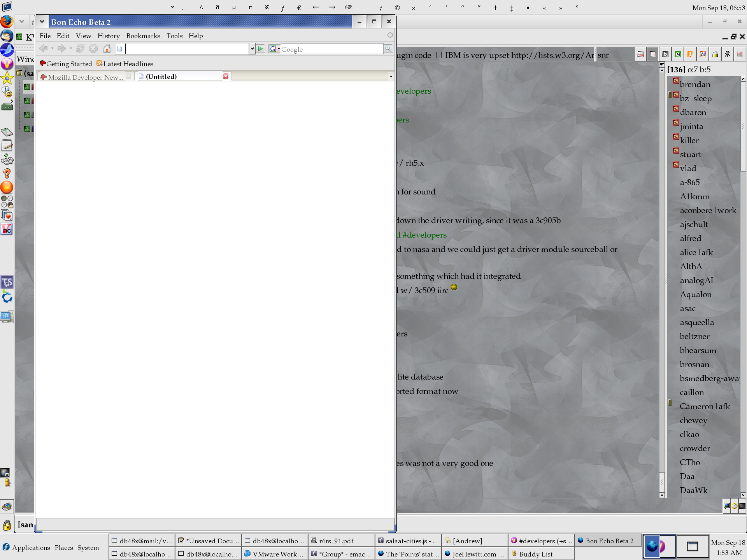747x560 pixels.
Task: Click the Stop loading button
Action: click(x=93, y=49)
